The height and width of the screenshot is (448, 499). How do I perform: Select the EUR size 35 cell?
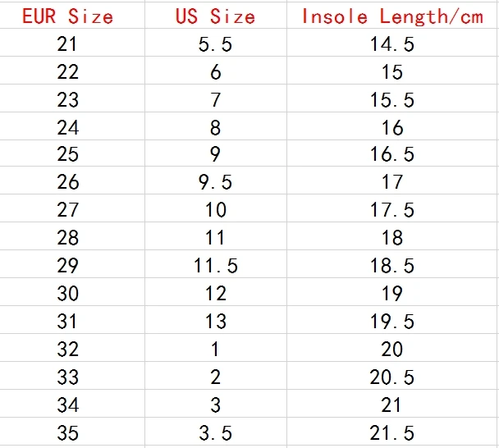72,432
